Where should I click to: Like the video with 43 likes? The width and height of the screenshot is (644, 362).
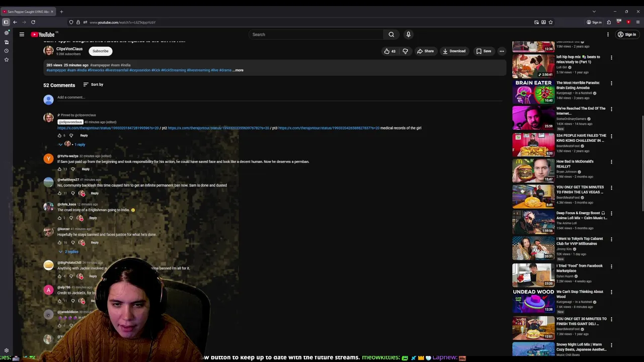(389, 51)
